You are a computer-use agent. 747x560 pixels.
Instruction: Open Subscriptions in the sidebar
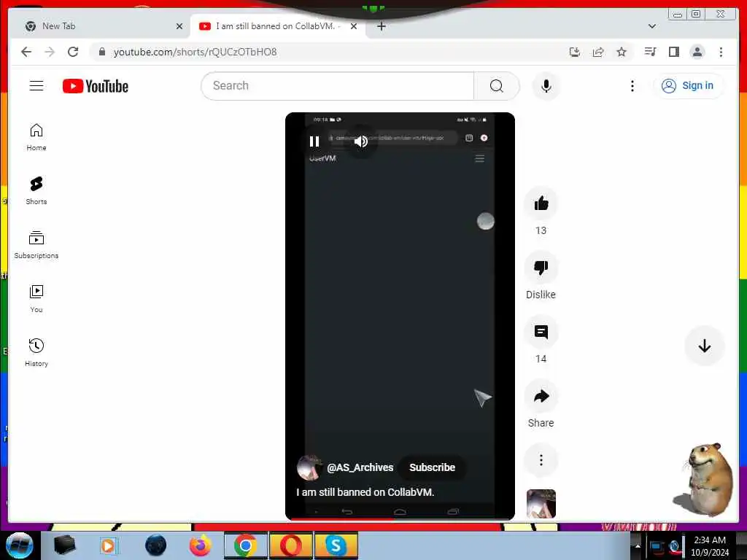pos(36,245)
